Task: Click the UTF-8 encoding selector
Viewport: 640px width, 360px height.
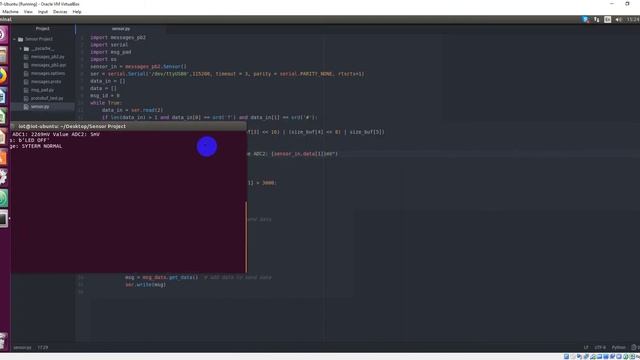Action: [600, 347]
